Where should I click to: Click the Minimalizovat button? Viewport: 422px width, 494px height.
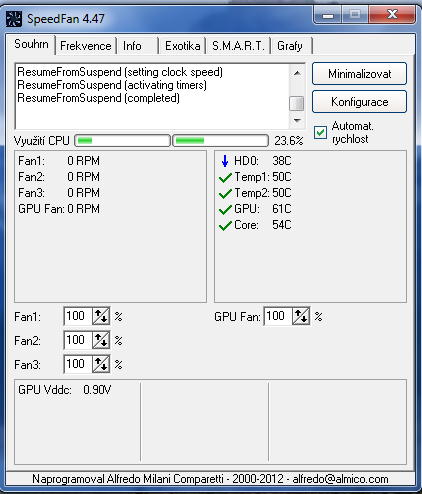(359, 74)
